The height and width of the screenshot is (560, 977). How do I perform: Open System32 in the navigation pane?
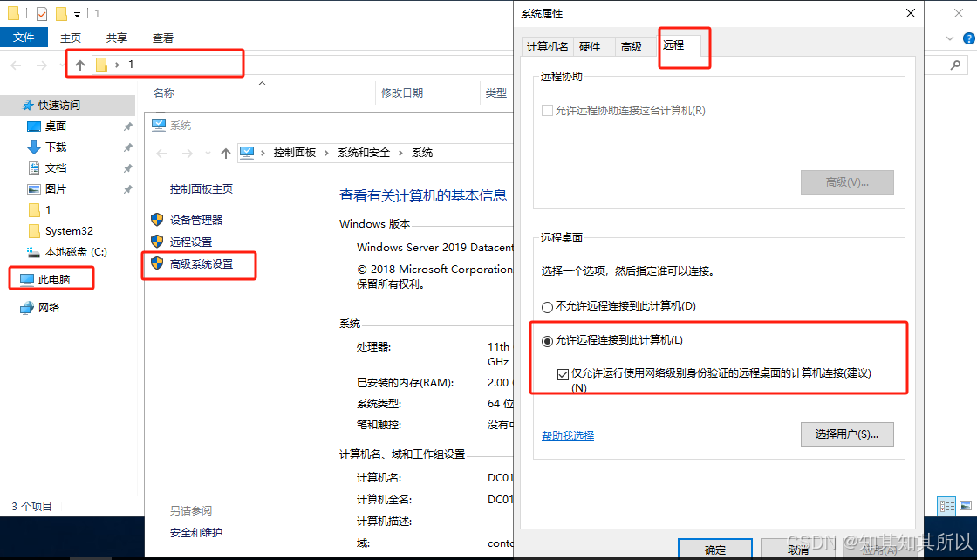click(69, 231)
